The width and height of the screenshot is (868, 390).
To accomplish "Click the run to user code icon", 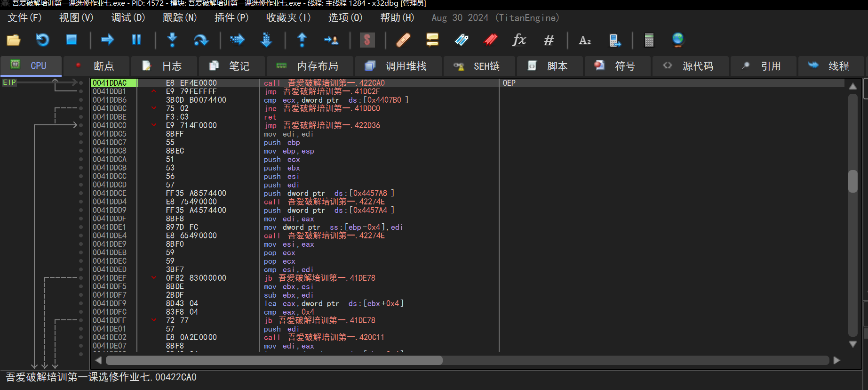I will pos(331,40).
